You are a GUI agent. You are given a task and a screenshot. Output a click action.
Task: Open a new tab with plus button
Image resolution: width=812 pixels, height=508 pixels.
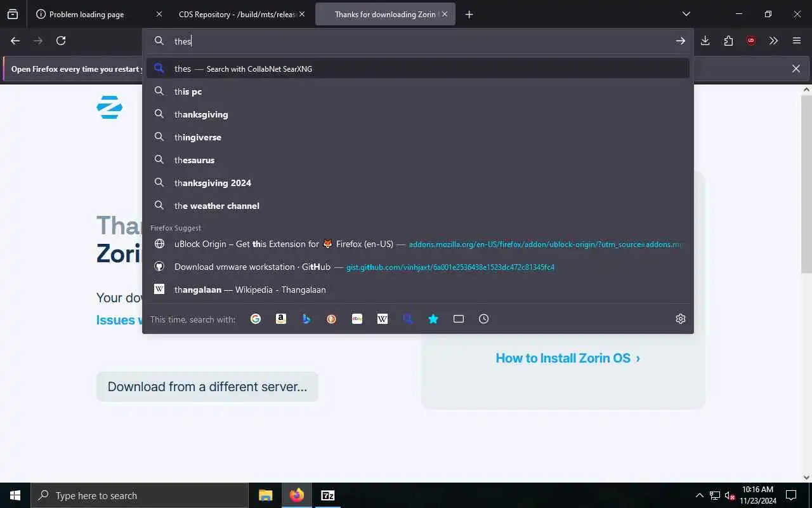click(469, 14)
